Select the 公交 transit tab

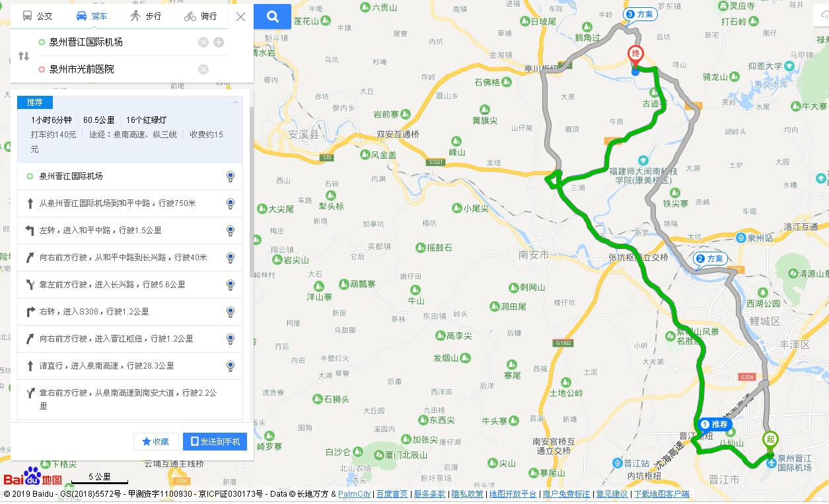pyautogui.click(x=37, y=16)
